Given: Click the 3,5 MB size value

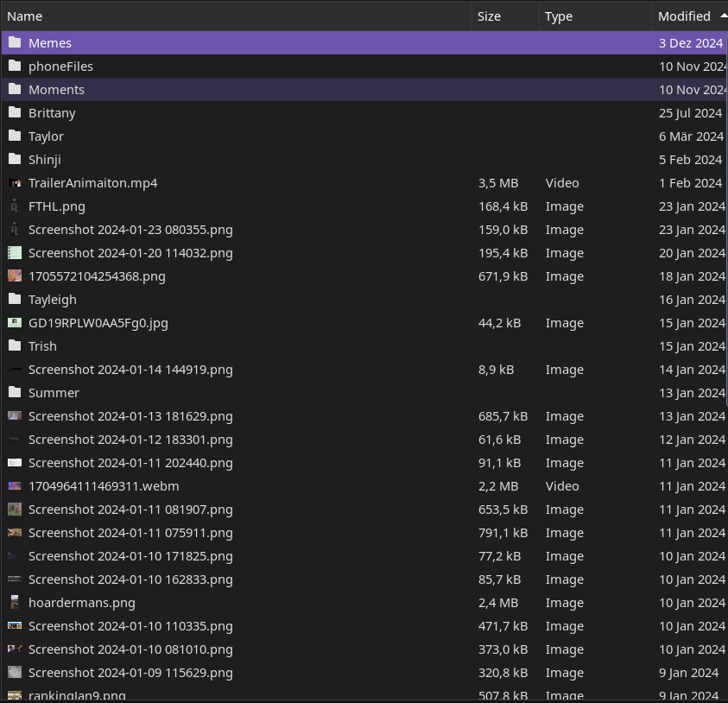Looking at the screenshot, I should pos(498,183).
